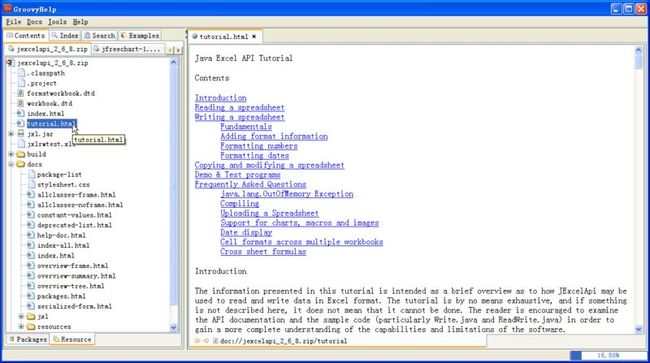Open the Demo & Test programs link
The image size is (650, 363).
coord(238,174)
